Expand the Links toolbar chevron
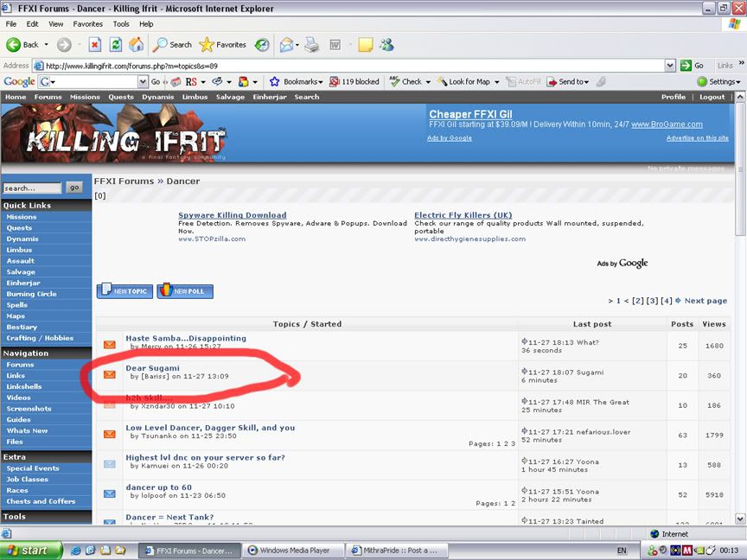 point(741,63)
